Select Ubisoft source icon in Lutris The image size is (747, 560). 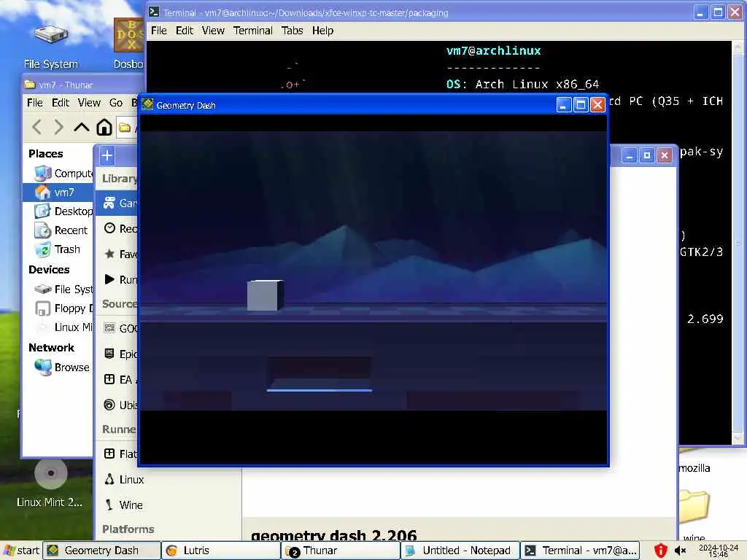point(109,405)
